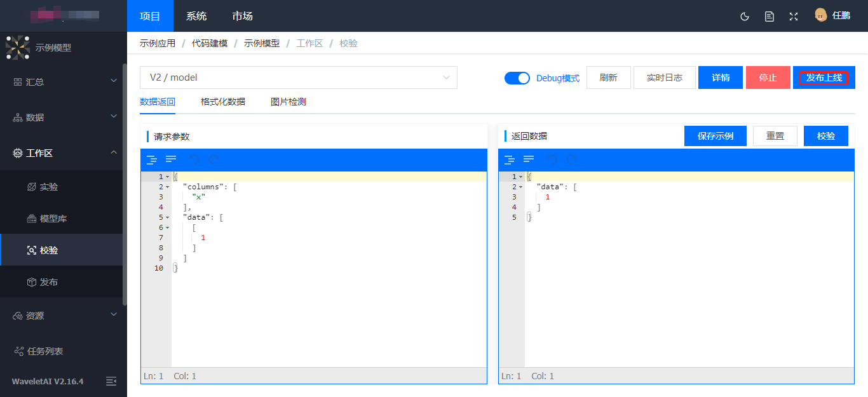The width and height of the screenshot is (868, 397).
Task: Click the 发布上线 button
Action: coord(824,77)
